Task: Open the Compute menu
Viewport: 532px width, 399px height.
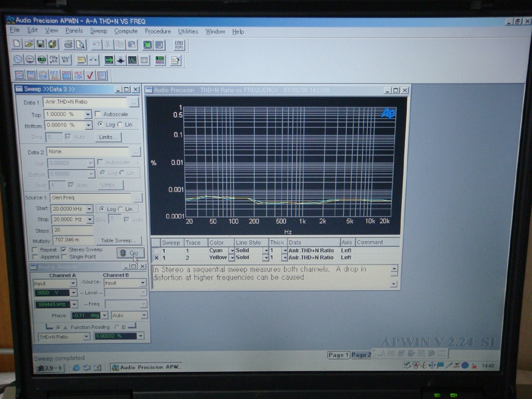Action: point(126,31)
